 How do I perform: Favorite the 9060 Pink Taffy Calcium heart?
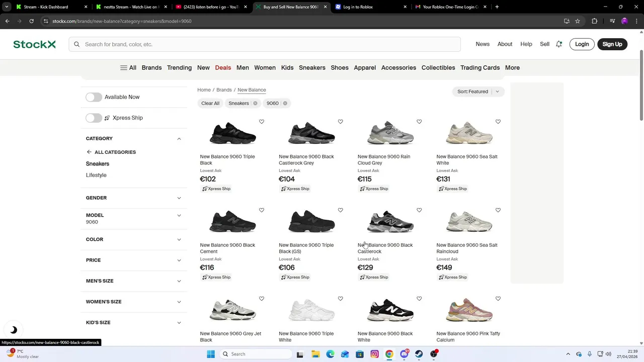498,299
